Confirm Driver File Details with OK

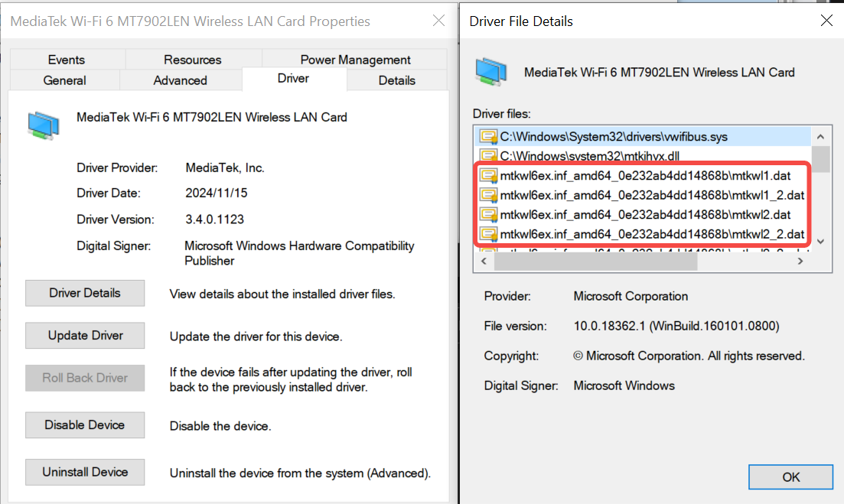[790, 477]
